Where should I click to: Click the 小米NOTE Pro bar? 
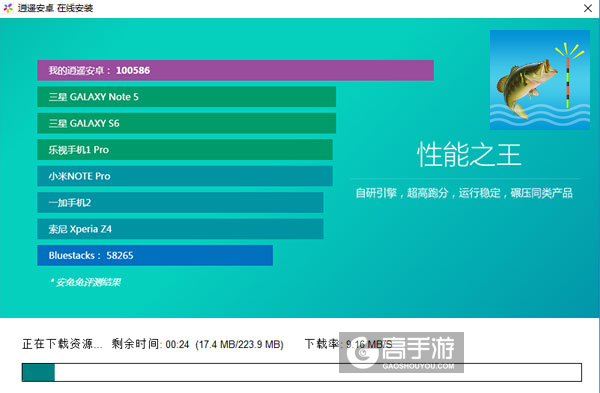click(x=185, y=176)
